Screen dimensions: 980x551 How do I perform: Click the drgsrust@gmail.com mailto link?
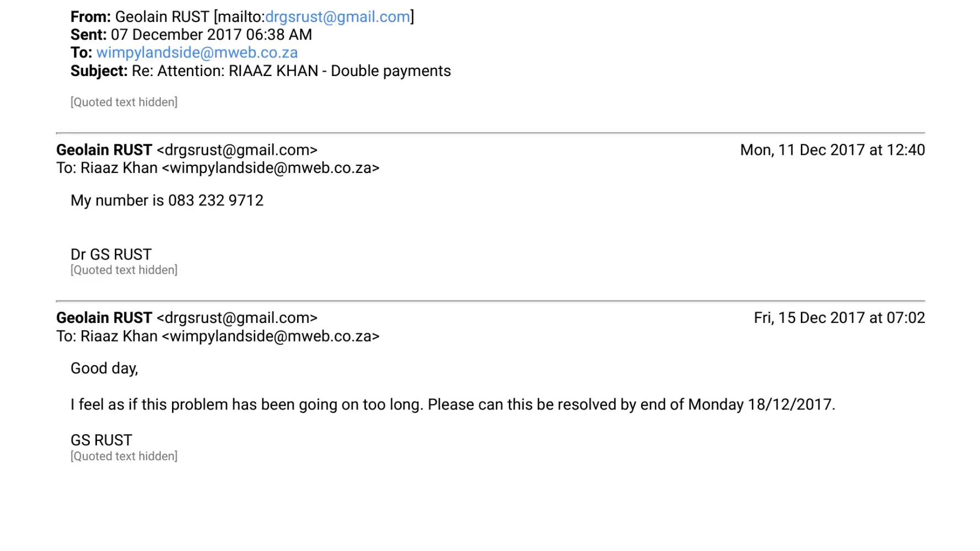(x=337, y=17)
